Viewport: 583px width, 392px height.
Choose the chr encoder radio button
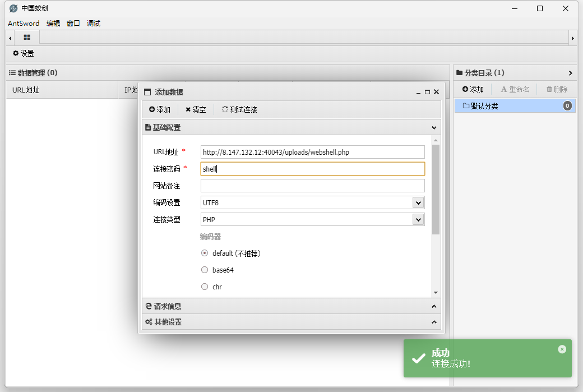[x=205, y=287]
